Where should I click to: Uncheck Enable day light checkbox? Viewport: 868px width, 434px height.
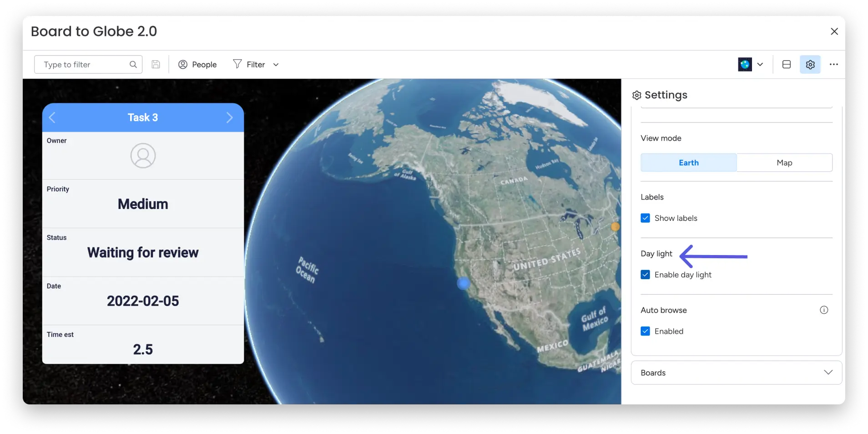(x=645, y=275)
